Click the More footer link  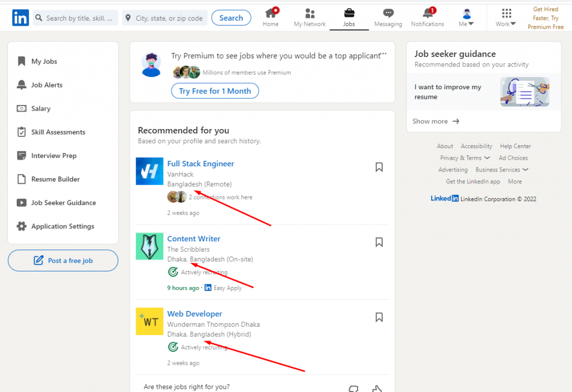pyautogui.click(x=514, y=181)
